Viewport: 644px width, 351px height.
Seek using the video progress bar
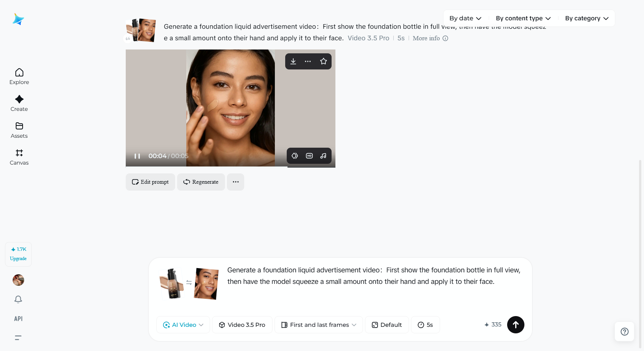point(230,166)
